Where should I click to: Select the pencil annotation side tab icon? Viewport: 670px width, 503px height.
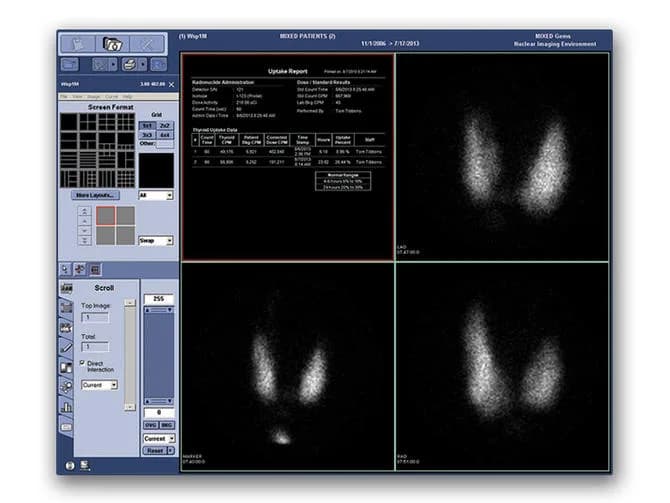click(66, 347)
